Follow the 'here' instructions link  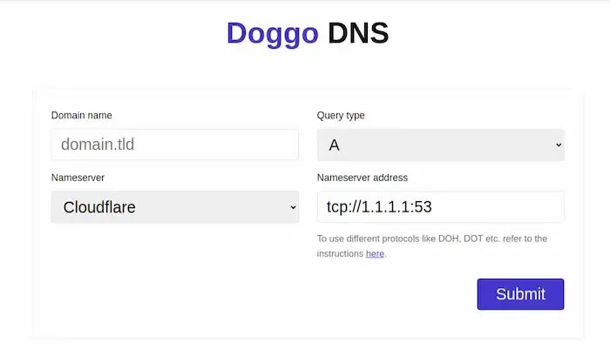pos(375,253)
